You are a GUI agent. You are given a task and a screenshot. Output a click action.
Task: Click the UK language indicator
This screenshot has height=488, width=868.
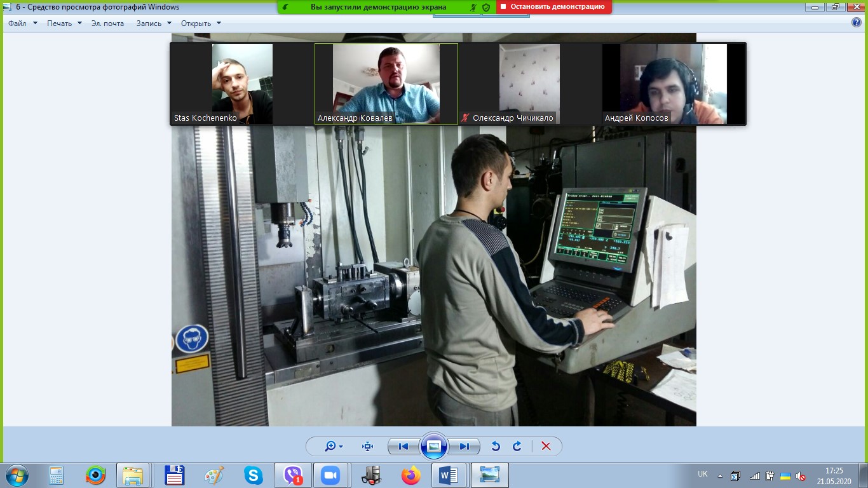coord(703,474)
